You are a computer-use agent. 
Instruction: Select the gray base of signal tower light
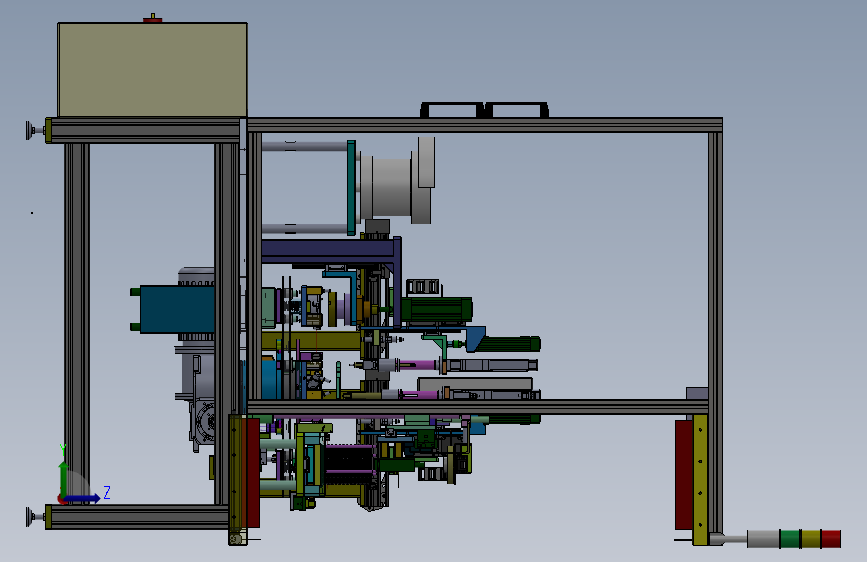[x=763, y=539]
